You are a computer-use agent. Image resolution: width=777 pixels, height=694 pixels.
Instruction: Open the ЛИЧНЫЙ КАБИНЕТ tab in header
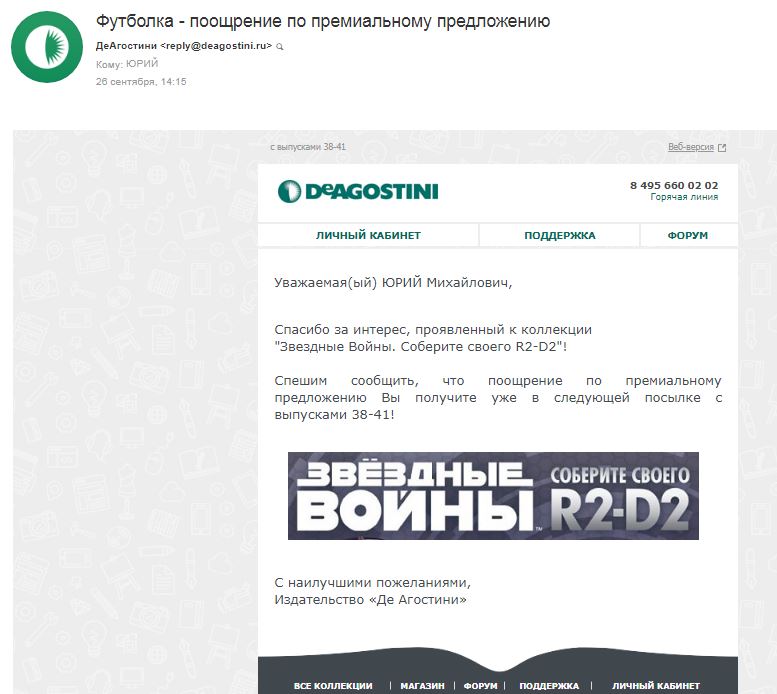[368, 235]
